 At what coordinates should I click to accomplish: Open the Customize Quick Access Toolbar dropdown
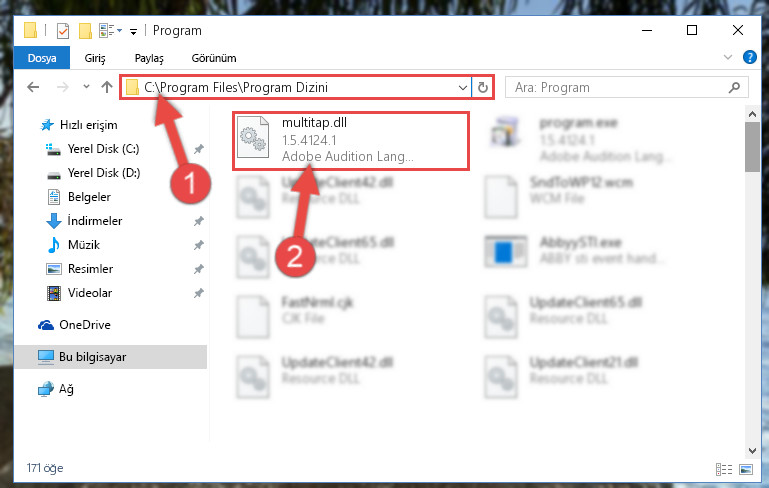pos(133,32)
